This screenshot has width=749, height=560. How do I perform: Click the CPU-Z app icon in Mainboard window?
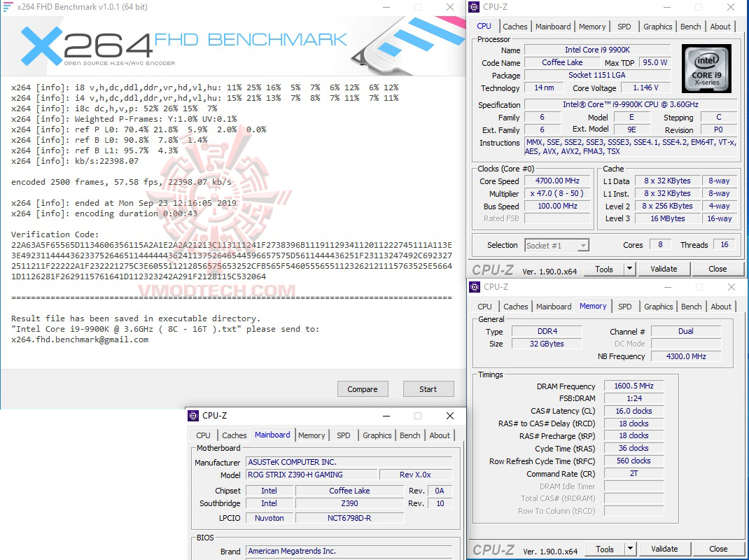(193, 416)
